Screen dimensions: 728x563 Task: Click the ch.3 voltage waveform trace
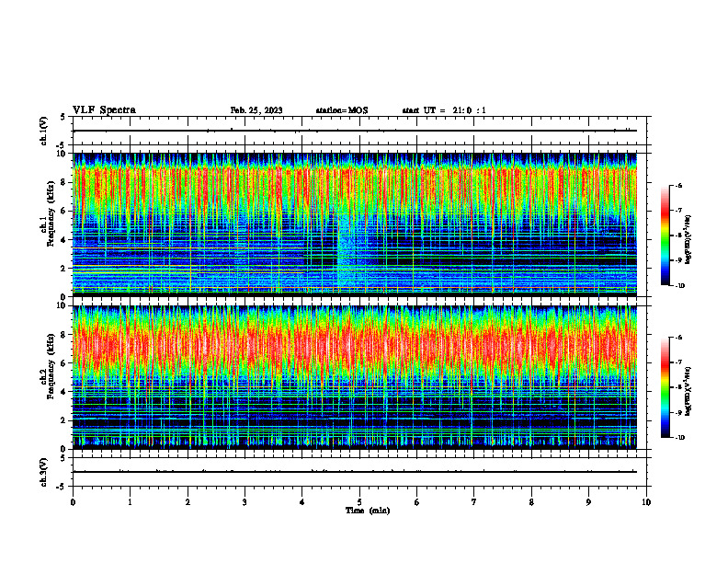355,472
